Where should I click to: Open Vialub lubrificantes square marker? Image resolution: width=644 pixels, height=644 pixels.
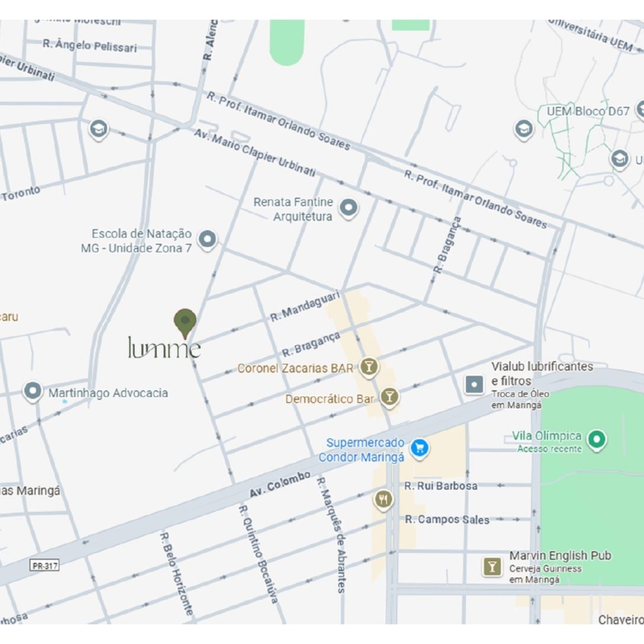474,385
